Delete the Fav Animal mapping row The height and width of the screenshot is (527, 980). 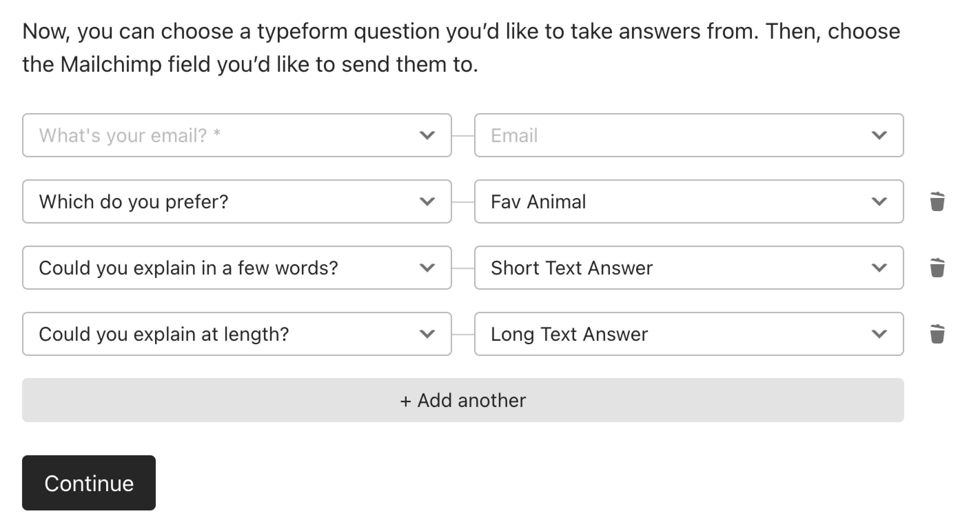pyautogui.click(x=937, y=201)
